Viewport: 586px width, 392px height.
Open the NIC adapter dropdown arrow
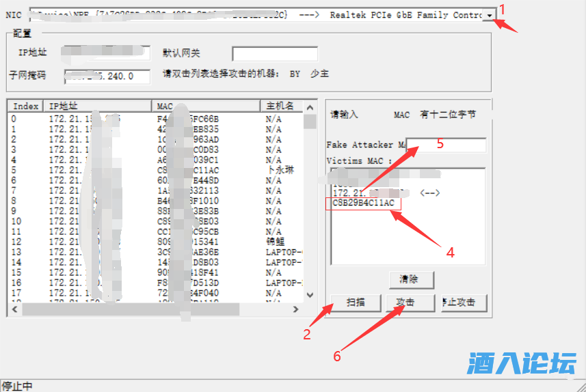pyautogui.click(x=489, y=15)
